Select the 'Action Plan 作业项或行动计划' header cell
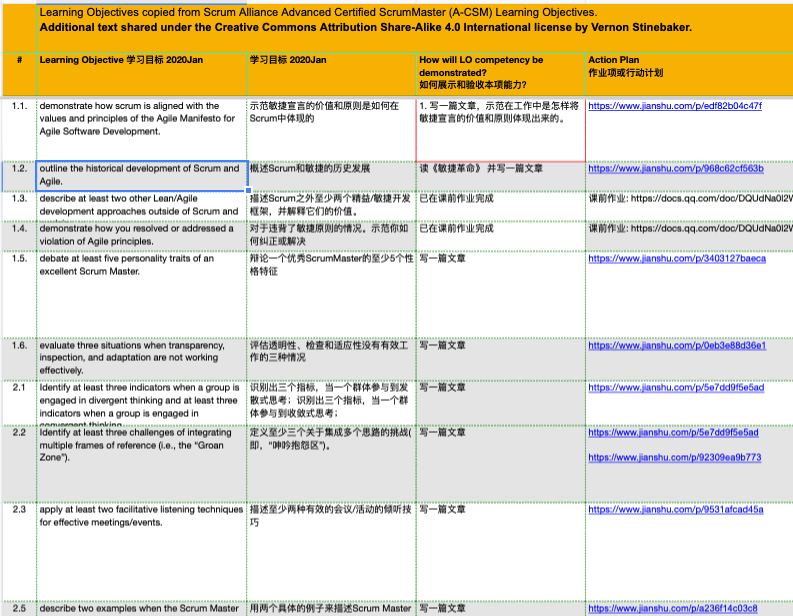 point(689,74)
